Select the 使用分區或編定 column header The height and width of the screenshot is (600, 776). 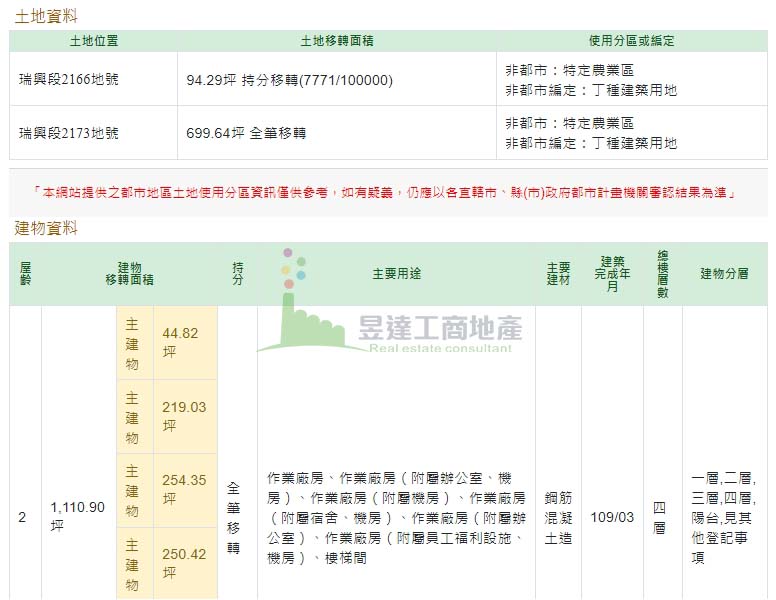click(631, 41)
